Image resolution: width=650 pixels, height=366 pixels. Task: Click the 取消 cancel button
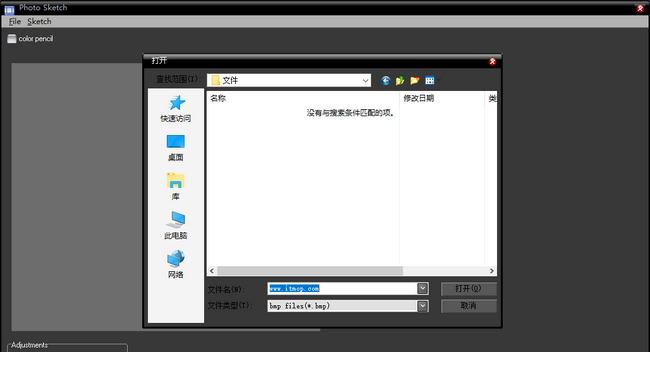click(x=468, y=306)
